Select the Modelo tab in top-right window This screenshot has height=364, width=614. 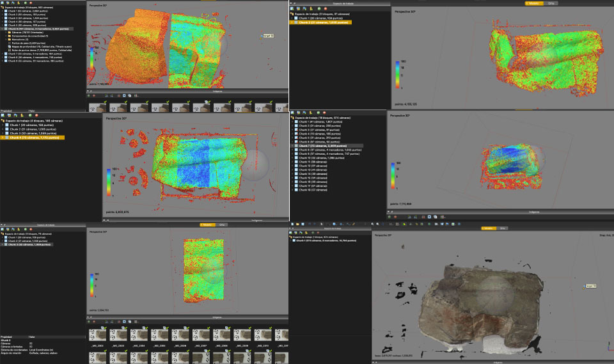533,3
